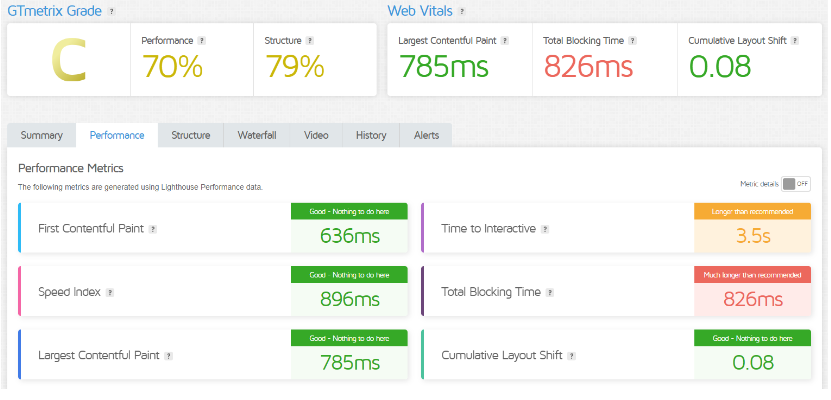Click help icon beside Time to Interactive metric

tap(545, 229)
